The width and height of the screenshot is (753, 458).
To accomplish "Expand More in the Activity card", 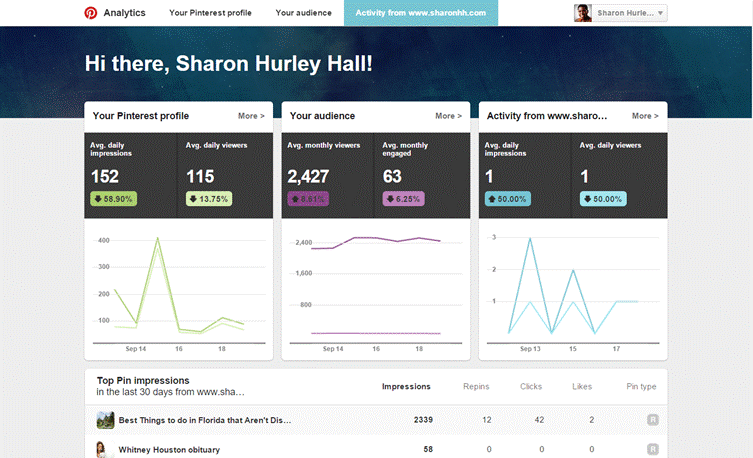I will click(x=645, y=116).
